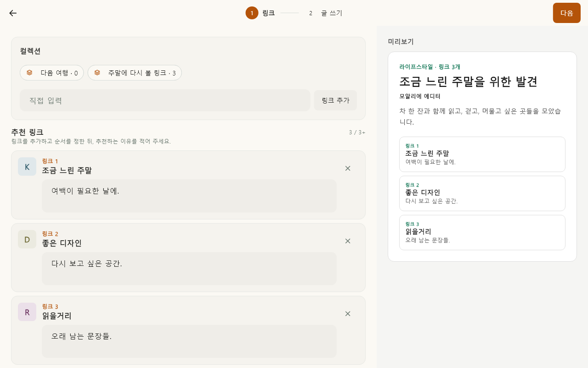
Task: Focus the 직접 입력 link field
Action: [x=165, y=100]
